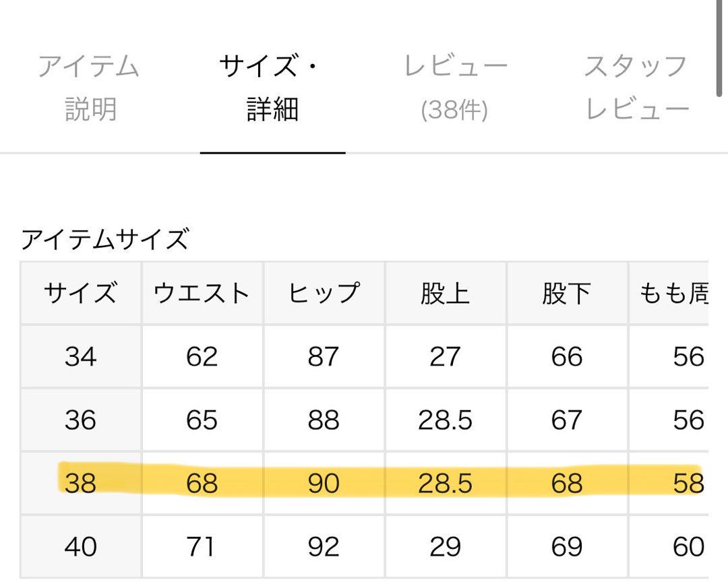Click the アイテムサイズ heading

[105, 239]
